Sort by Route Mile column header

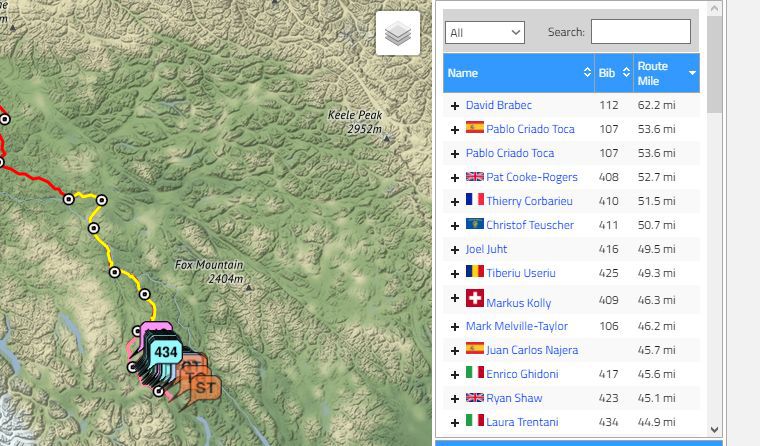665,73
